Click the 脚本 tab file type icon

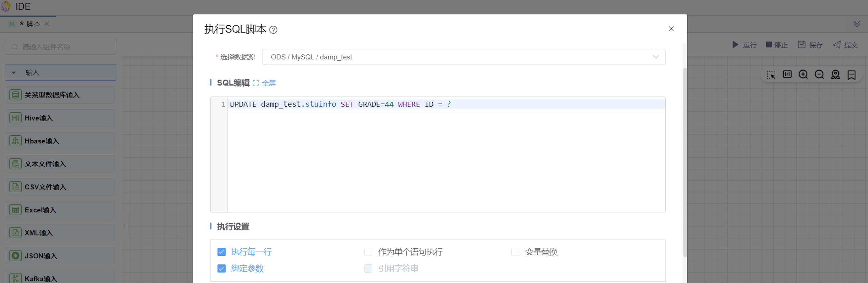pyautogui.click(x=12, y=24)
